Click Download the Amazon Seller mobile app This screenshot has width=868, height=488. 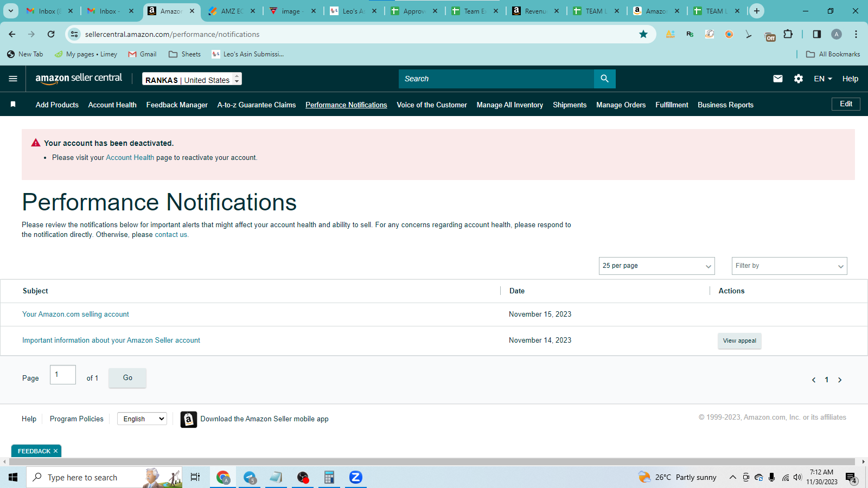click(264, 419)
